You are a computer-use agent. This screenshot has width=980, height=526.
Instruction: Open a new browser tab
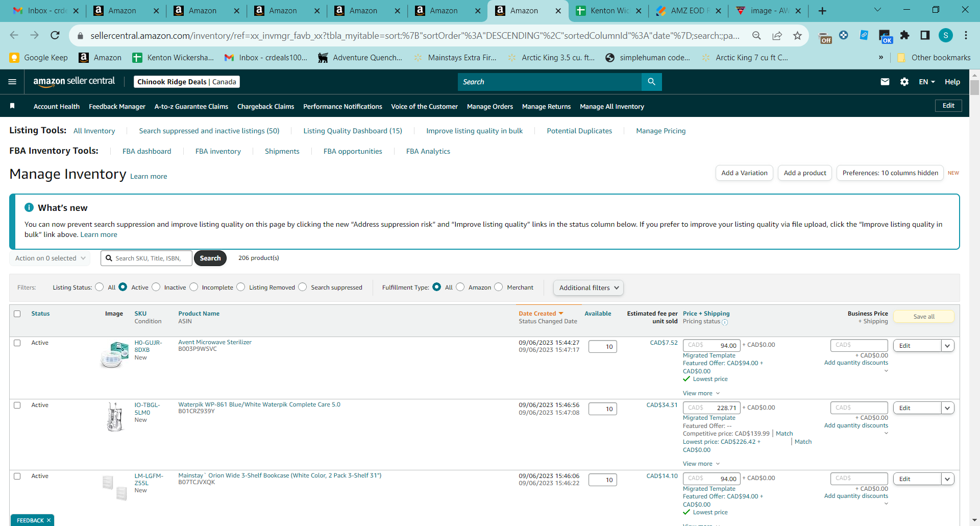click(822, 11)
